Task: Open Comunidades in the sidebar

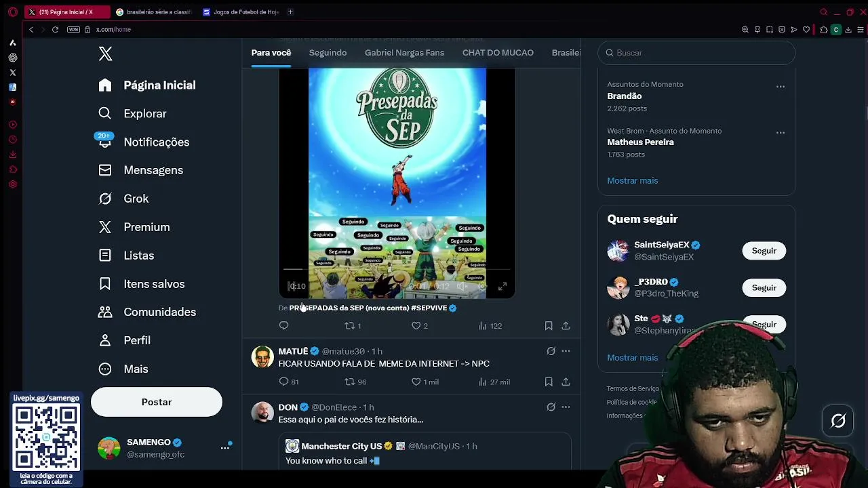Action: (x=147, y=312)
